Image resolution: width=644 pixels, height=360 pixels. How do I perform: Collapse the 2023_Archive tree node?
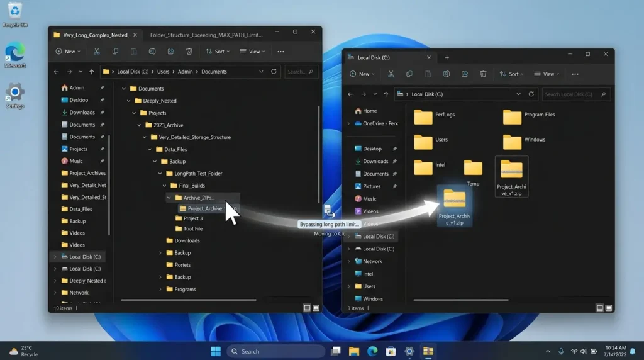[139, 125]
